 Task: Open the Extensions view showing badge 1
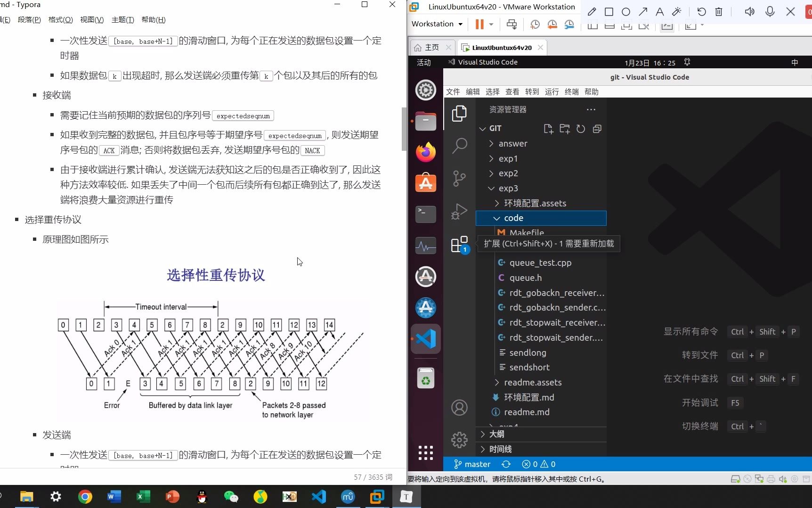tap(459, 245)
